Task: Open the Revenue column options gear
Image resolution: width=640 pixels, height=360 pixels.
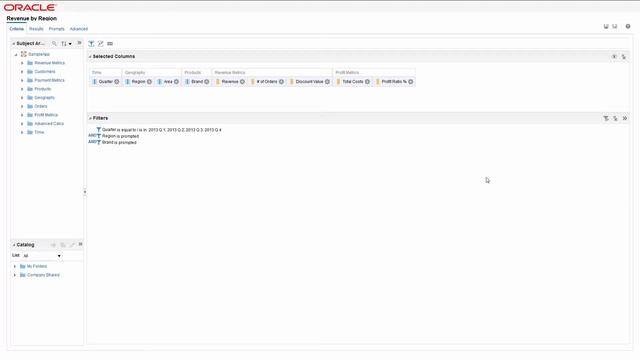Action: point(242,82)
